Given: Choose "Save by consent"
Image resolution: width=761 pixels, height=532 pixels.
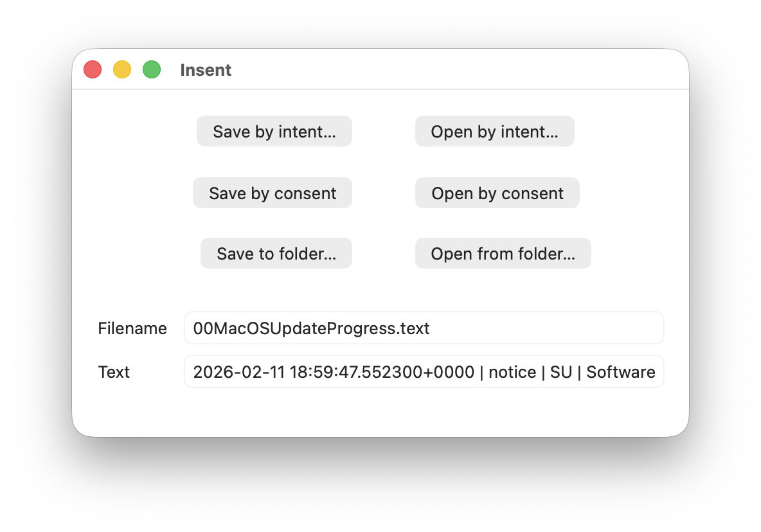Looking at the screenshot, I should 273,193.
